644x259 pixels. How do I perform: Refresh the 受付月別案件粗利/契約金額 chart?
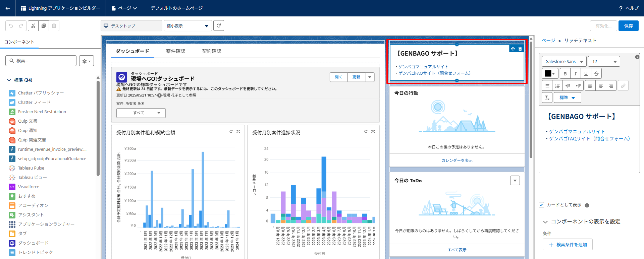pyautogui.click(x=231, y=131)
